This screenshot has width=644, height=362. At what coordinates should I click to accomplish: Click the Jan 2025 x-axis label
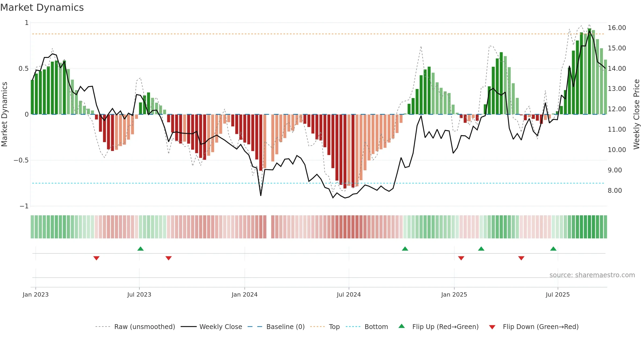pos(454,294)
